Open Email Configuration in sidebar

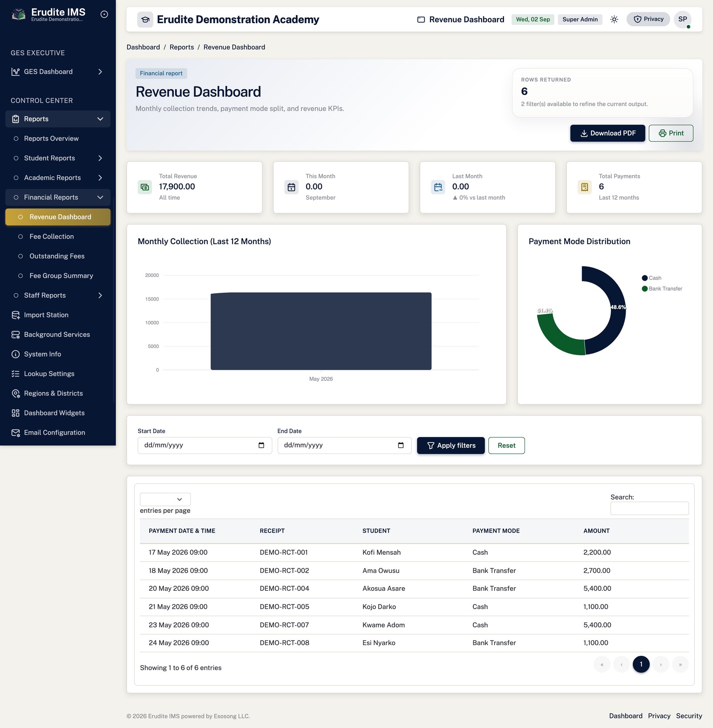coord(58,433)
